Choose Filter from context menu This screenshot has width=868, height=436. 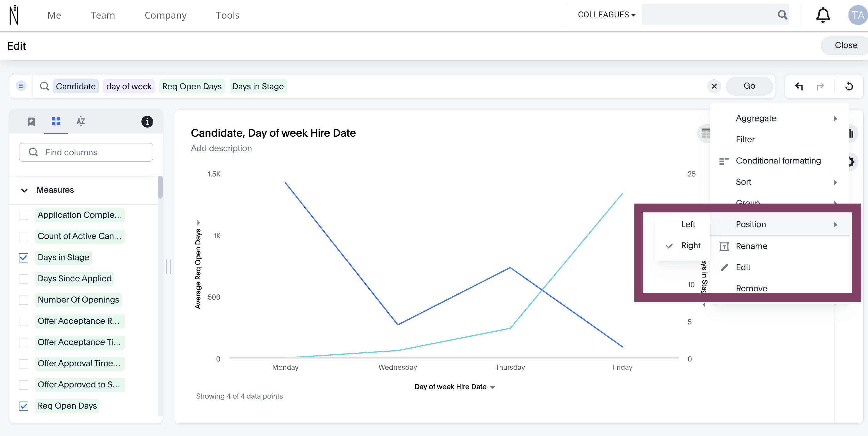[780, 140]
